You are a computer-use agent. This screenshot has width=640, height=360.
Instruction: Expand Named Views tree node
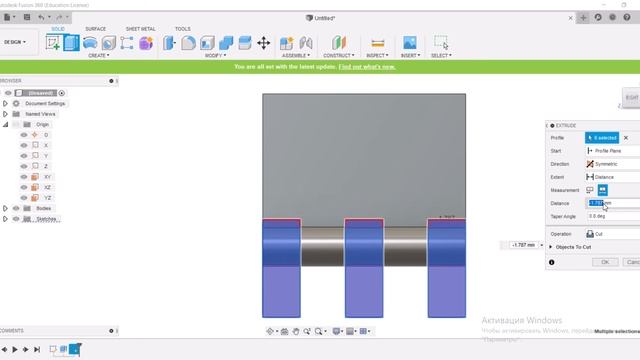(5, 114)
